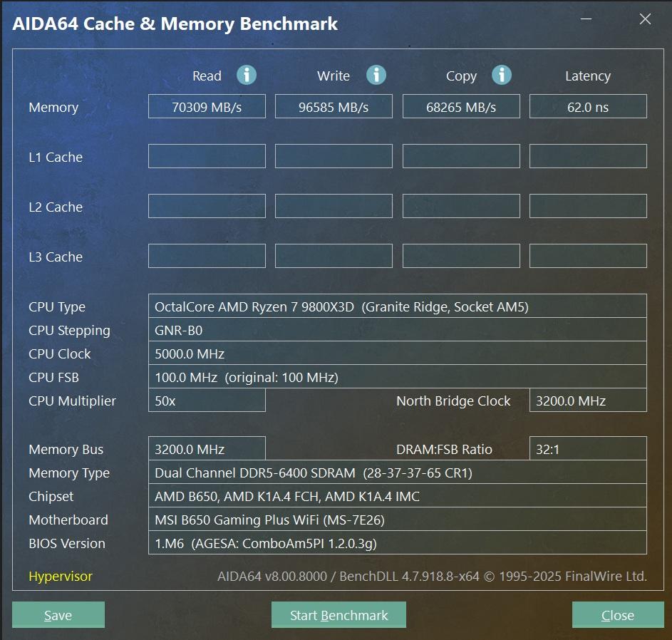Click the yellow Hypervisor label

(61, 576)
